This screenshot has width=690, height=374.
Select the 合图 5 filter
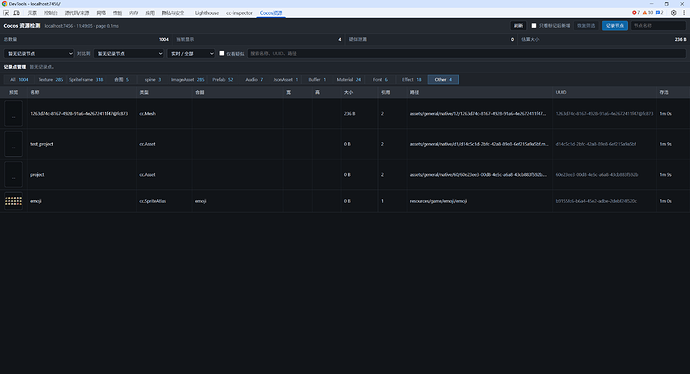pos(121,80)
